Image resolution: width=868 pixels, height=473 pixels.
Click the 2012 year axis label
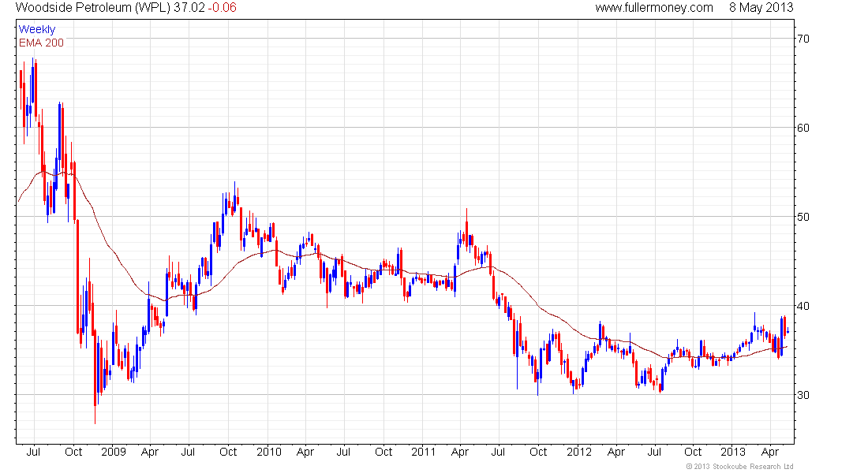pos(579,452)
